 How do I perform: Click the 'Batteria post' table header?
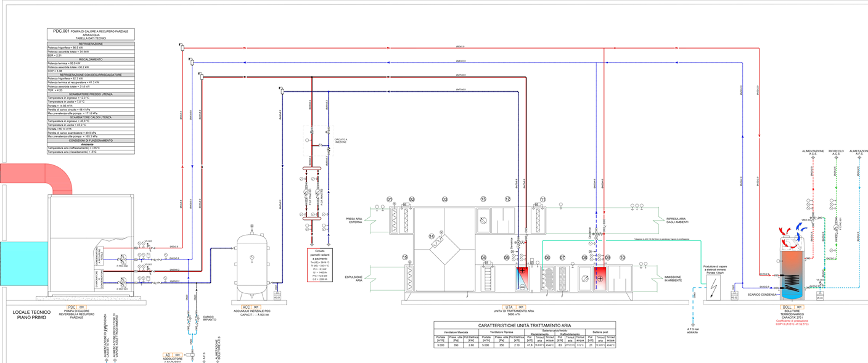(601, 332)
